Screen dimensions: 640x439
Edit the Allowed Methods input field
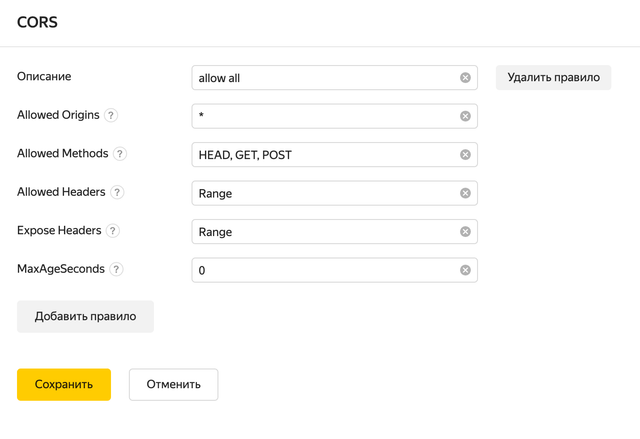[325, 155]
